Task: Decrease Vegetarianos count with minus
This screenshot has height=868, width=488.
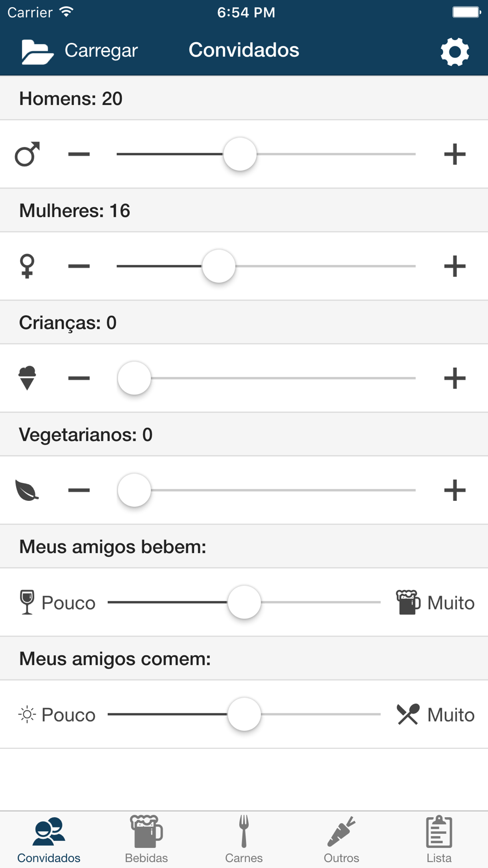Action: point(79,490)
